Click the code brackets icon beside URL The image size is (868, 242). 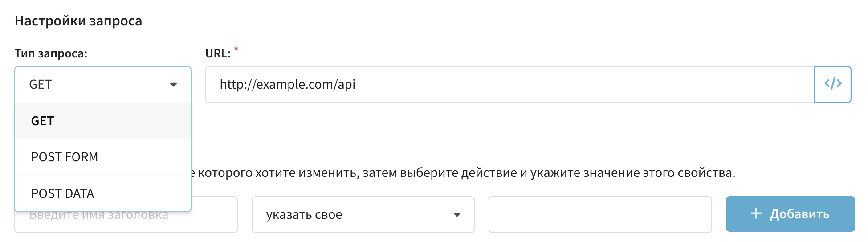click(x=832, y=84)
